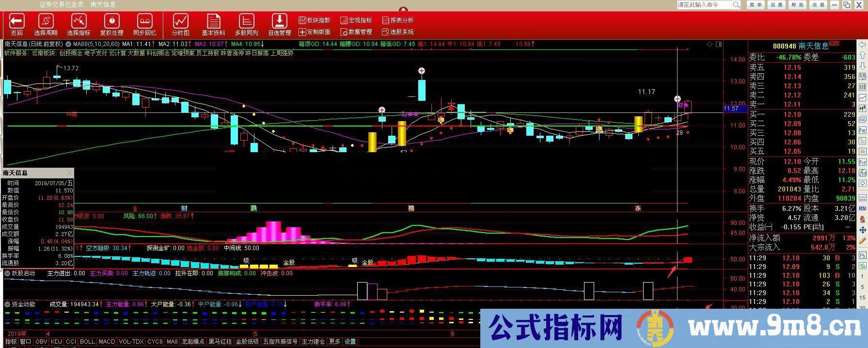Open the 帮助 help button
The image size is (868, 348).
click(797, 5)
